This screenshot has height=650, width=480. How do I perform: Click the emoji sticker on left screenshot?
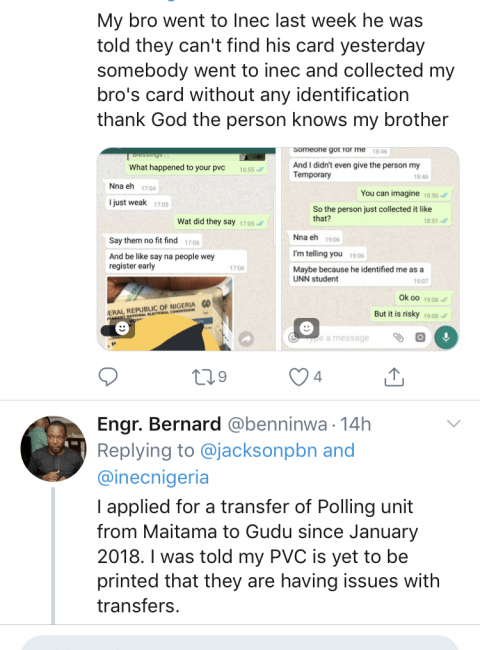point(122,329)
